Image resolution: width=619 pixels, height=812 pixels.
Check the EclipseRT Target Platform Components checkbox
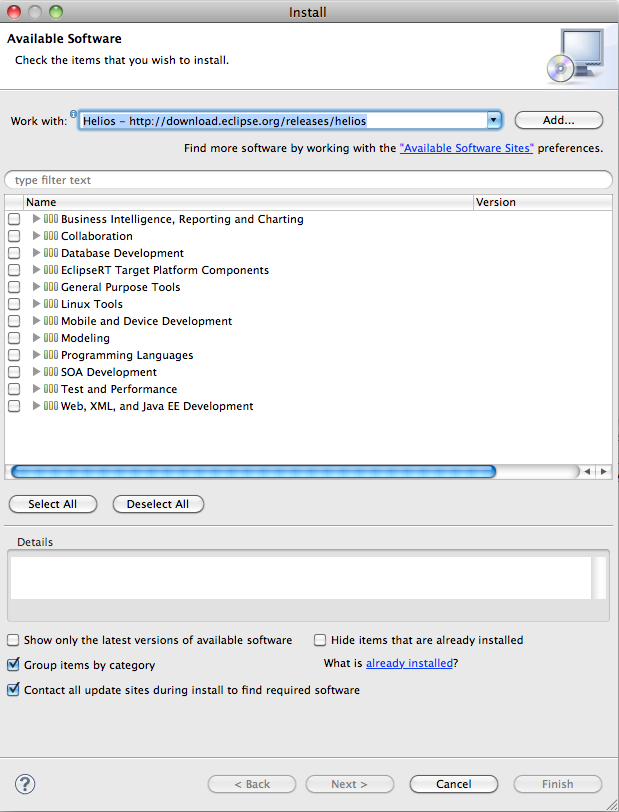[x=14, y=270]
